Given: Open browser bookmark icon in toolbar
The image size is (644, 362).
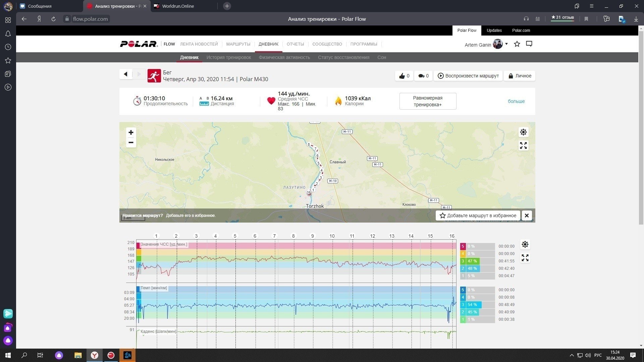Looking at the screenshot, I should pos(586,19).
